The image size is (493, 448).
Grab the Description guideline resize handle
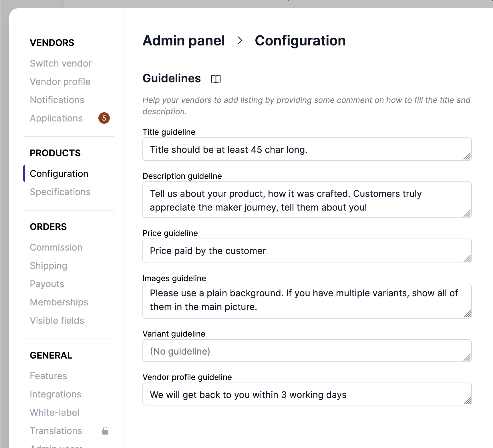467,213
